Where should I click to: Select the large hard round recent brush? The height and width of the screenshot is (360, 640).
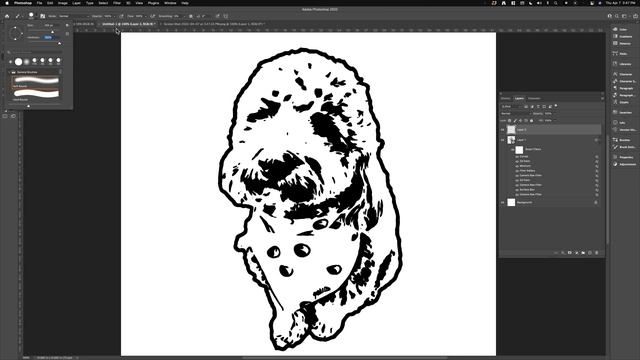[18, 62]
